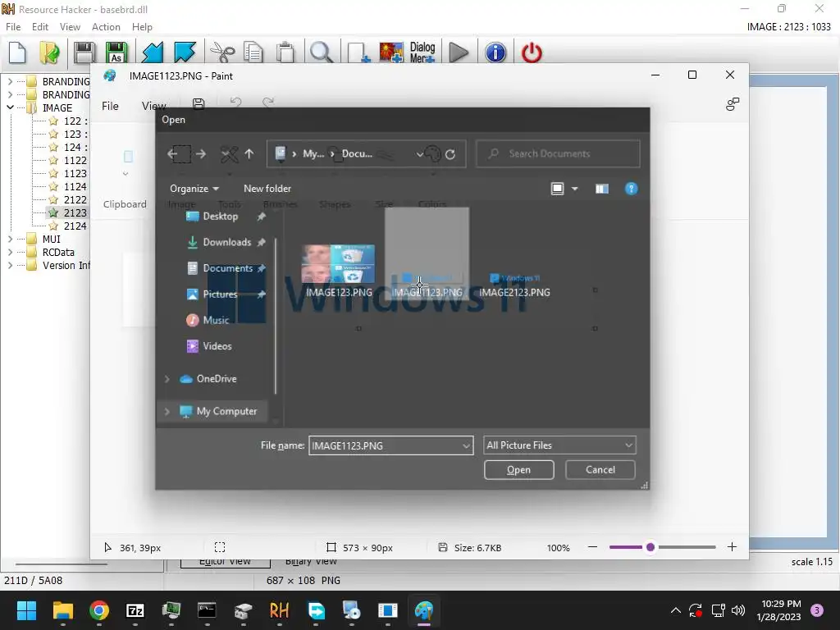Open the Dialog Merge tool

(422, 52)
